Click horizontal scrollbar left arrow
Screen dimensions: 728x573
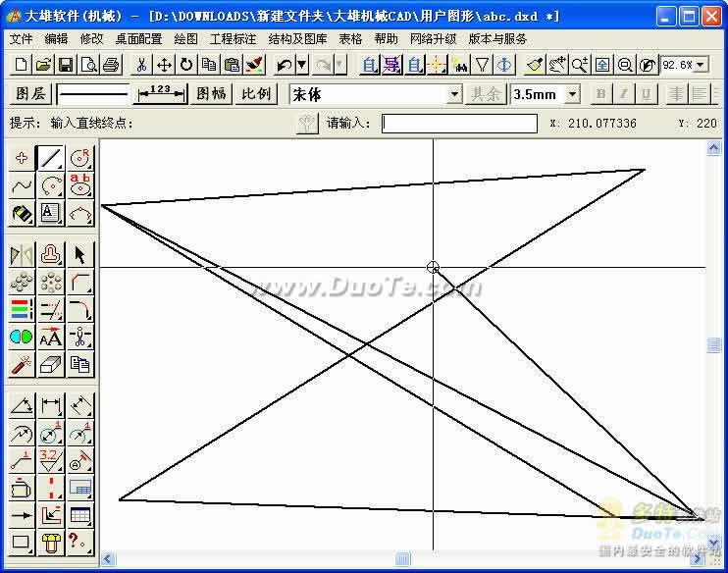pos(108,558)
